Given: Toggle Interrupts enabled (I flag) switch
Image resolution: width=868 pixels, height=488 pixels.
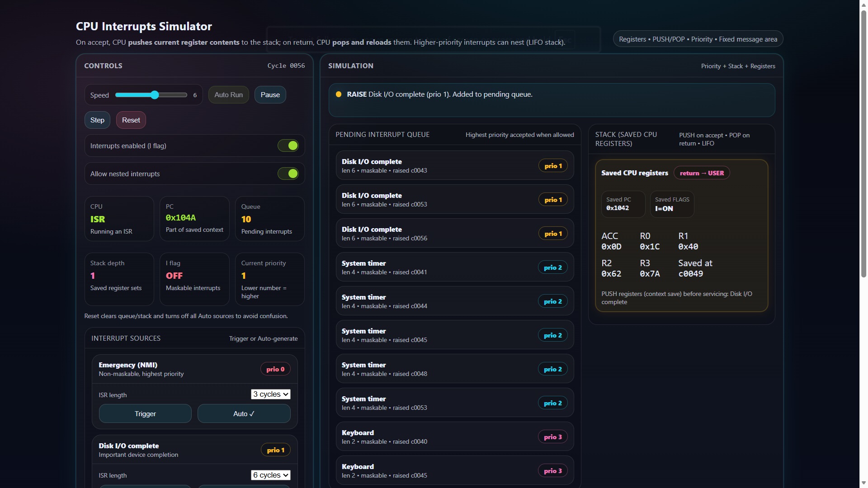Looking at the screenshot, I should (288, 145).
